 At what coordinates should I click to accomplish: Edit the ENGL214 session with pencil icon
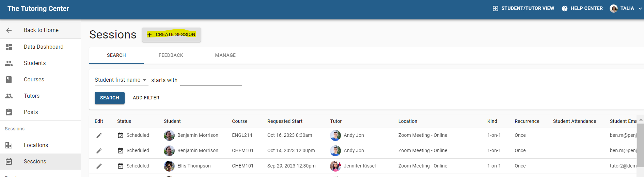point(99,135)
